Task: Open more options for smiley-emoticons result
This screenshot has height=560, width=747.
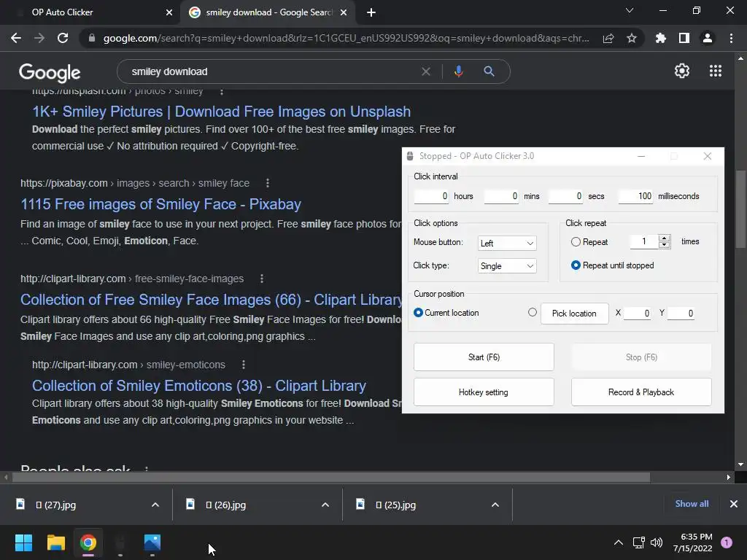Action: (x=244, y=365)
